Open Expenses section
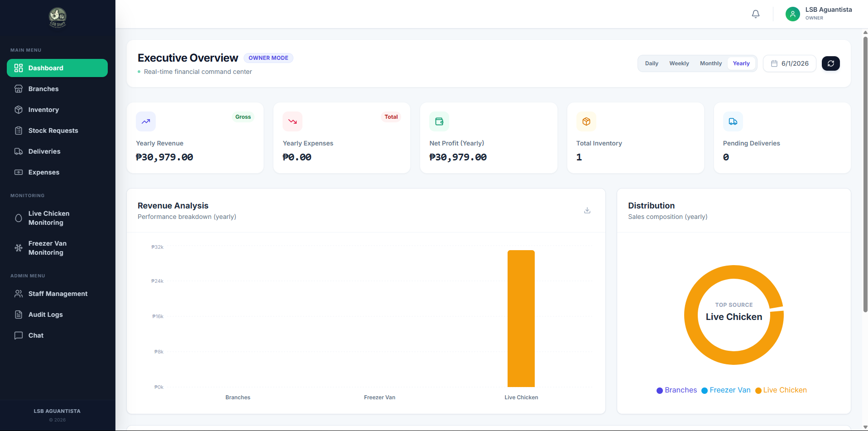The width and height of the screenshot is (868, 431). (57, 172)
